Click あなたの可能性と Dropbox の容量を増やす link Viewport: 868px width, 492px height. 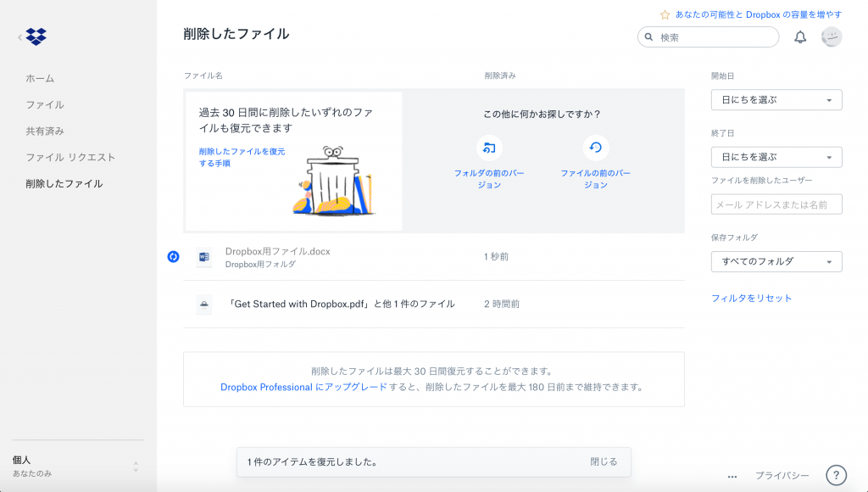click(x=759, y=15)
